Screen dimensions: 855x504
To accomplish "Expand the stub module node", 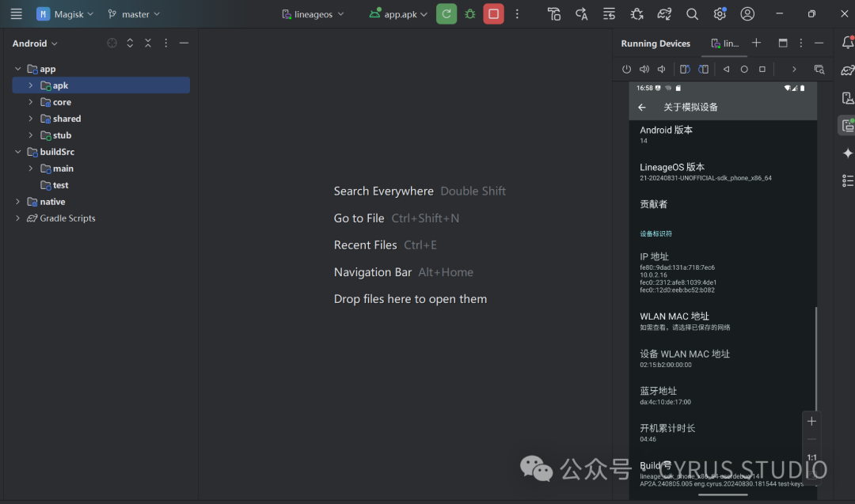I will pos(31,135).
